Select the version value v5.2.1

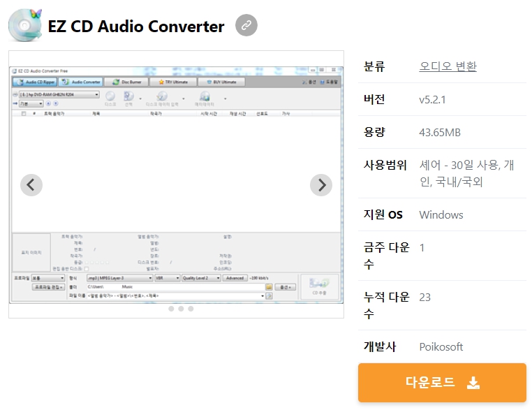click(x=433, y=99)
